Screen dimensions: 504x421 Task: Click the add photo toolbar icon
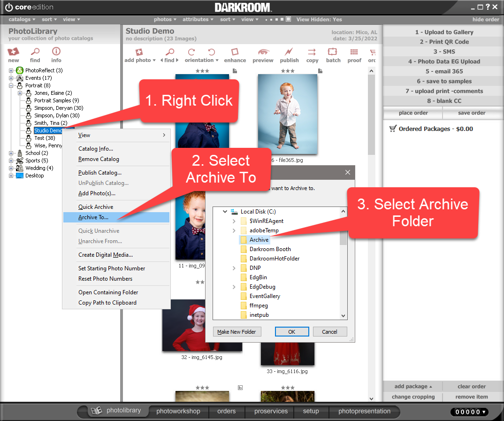pyautogui.click(x=139, y=53)
